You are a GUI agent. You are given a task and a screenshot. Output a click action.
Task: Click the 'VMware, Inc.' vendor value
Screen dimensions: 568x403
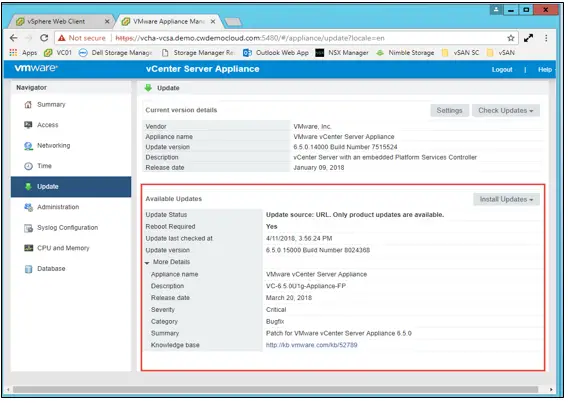tap(312, 126)
